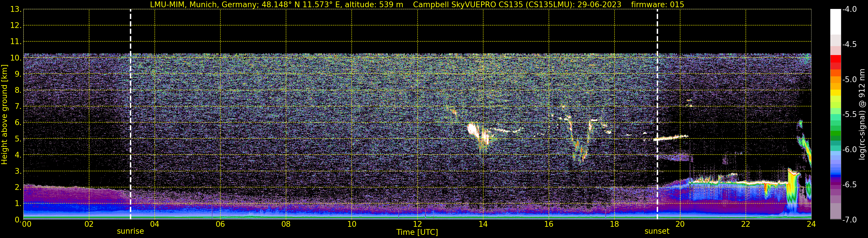Click the '06' tick on the time axis
This screenshot has width=868, height=238.
pos(220,224)
